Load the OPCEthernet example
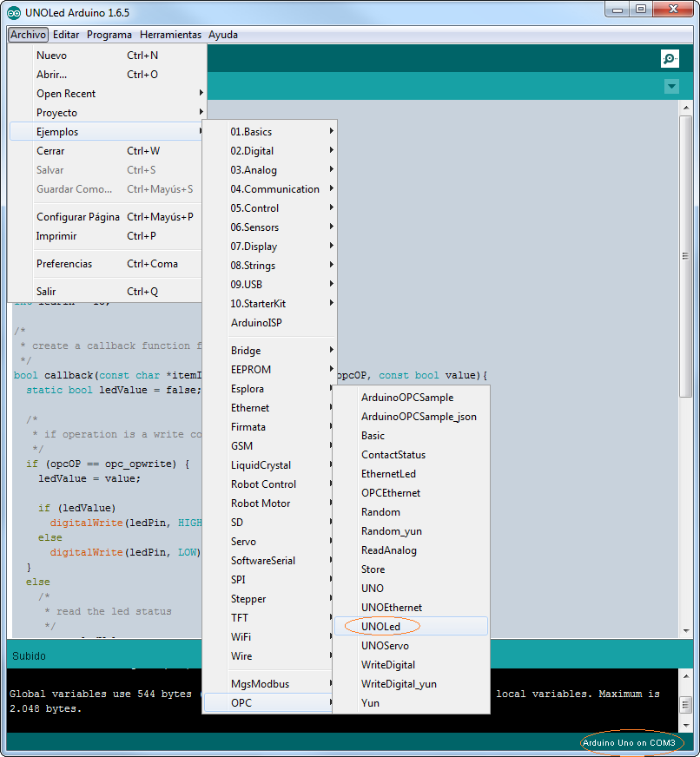Viewport: 700px width, 757px height. point(411,493)
